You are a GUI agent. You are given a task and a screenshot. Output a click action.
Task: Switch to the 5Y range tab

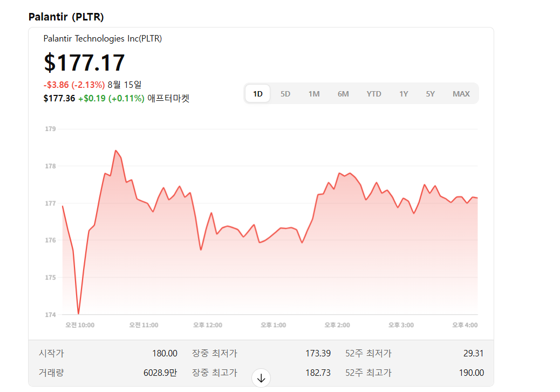[x=431, y=94]
